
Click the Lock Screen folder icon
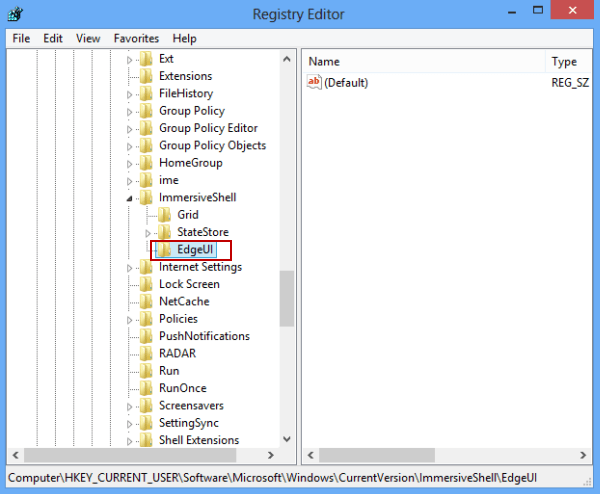tap(146, 284)
